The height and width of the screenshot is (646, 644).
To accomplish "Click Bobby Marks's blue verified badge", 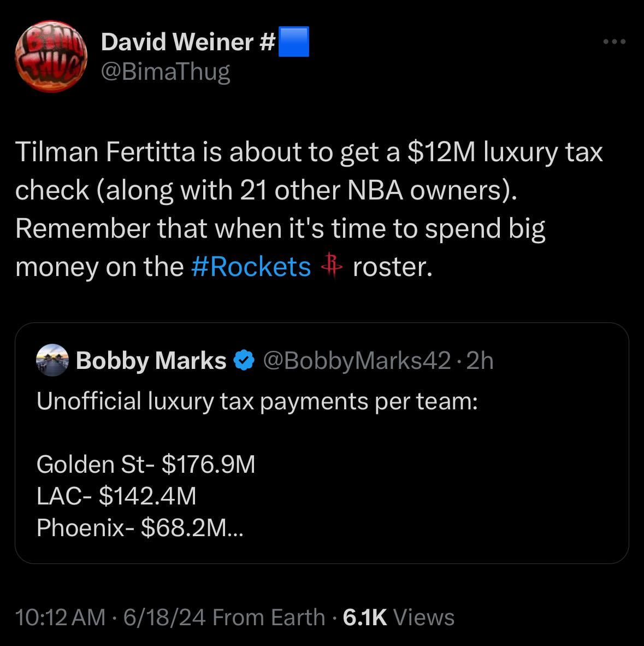I will coord(244,361).
